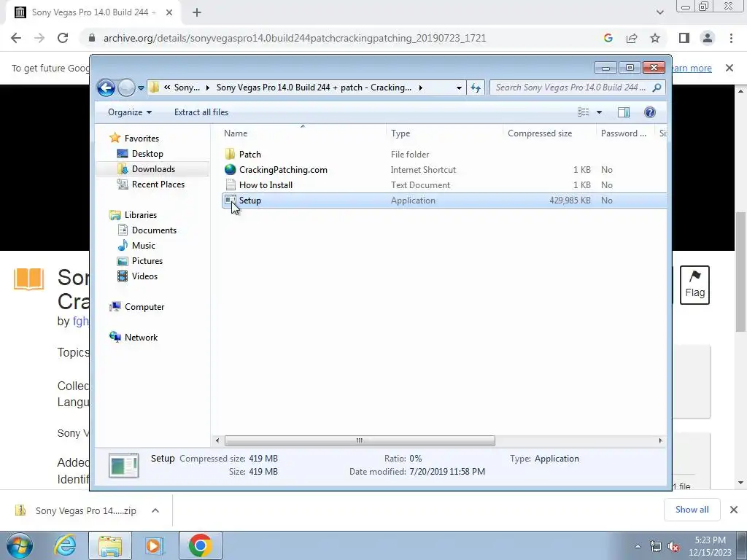Sort by the Type column header

pyautogui.click(x=400, y=133)
